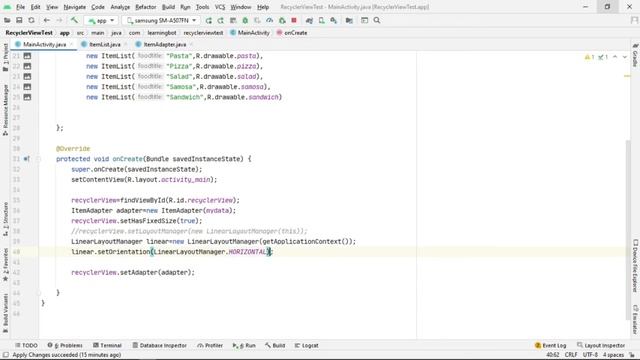Open the Layout Inspector
Viewport: 640px width, 360px height.
(x=601, y=345)
